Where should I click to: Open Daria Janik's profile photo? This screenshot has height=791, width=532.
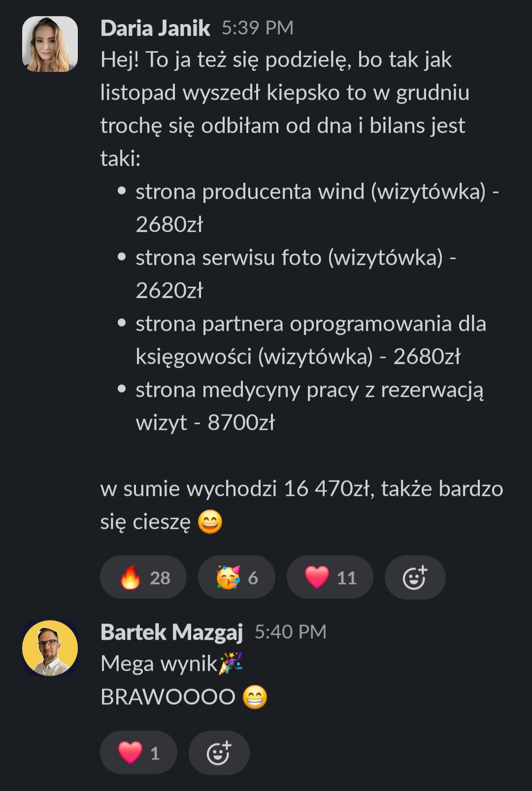[x=50, y=44]
